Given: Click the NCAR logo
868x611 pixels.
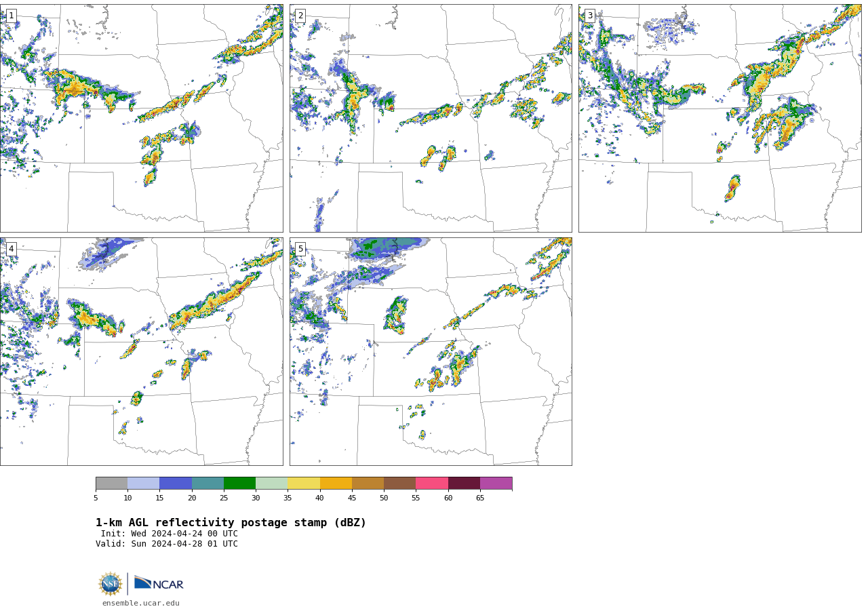Looking at the screenshot, I should (159, 583).
